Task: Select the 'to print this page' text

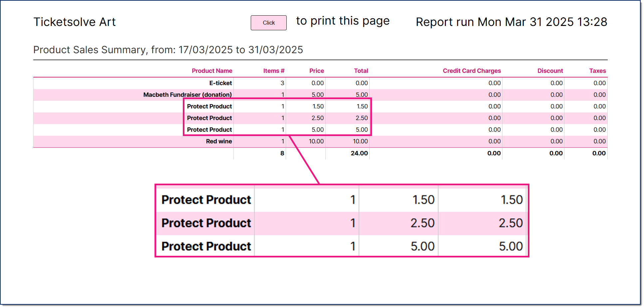Action: coord(343,21)
